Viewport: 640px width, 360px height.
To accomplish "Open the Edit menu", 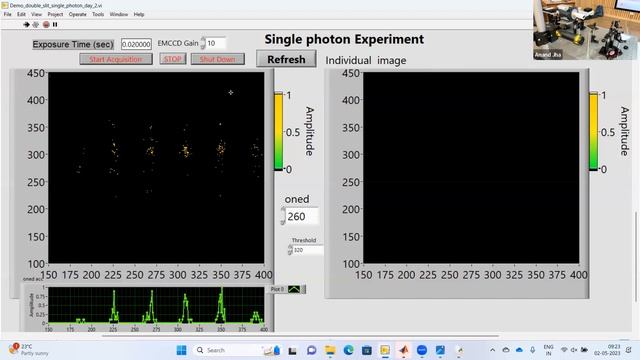I will click(x=21, y=14).
